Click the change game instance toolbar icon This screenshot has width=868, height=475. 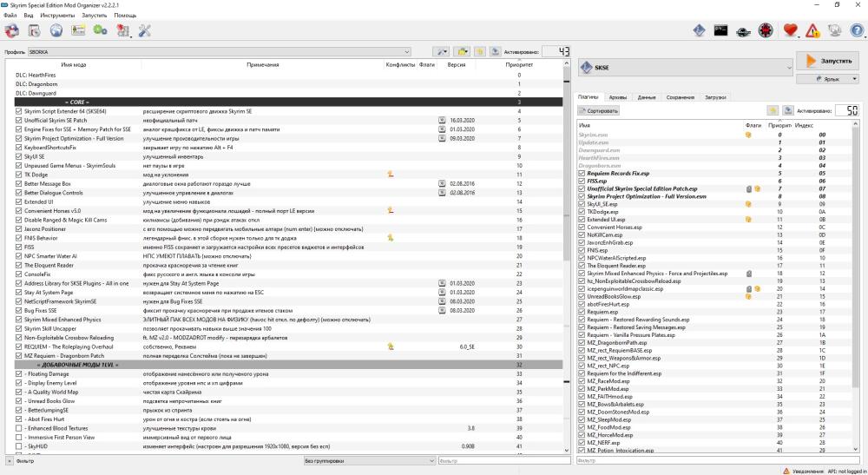(11, 31)
